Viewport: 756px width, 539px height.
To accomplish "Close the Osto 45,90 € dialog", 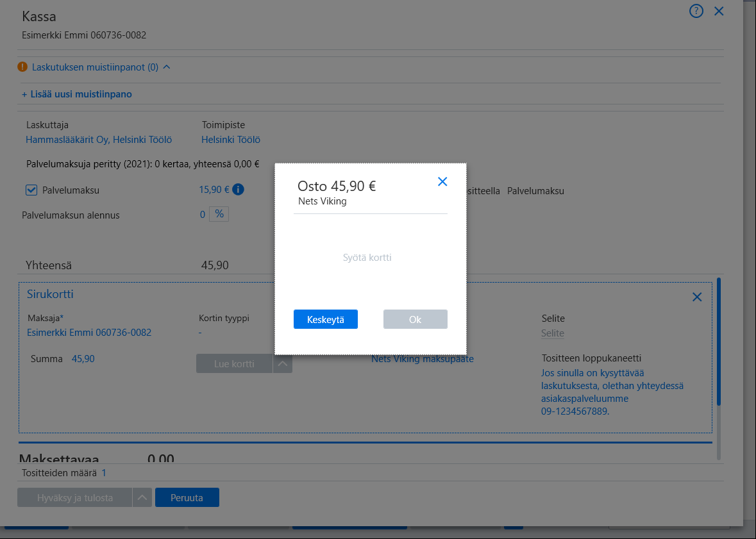I will click(442, 182).
